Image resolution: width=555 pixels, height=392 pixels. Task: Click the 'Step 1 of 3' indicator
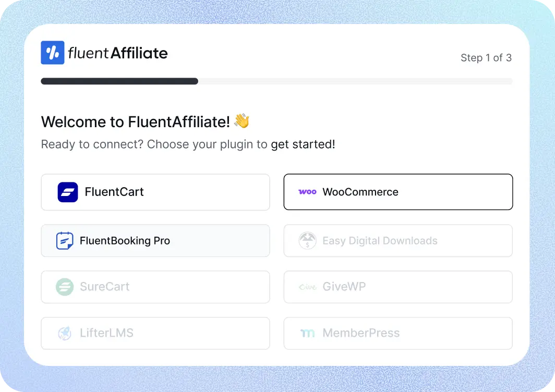(x=486, y=58)
